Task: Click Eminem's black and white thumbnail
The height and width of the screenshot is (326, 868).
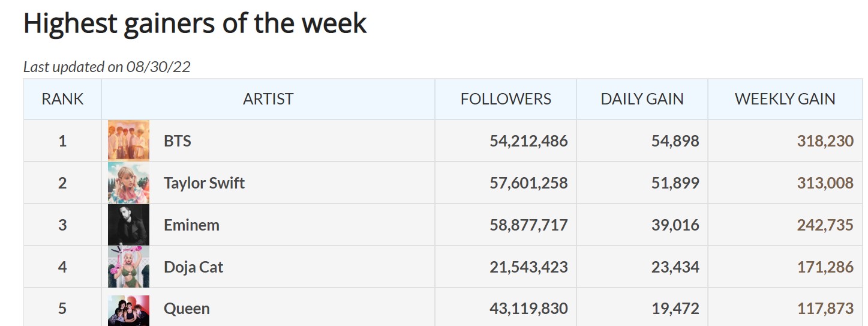Action: point(128,225)
